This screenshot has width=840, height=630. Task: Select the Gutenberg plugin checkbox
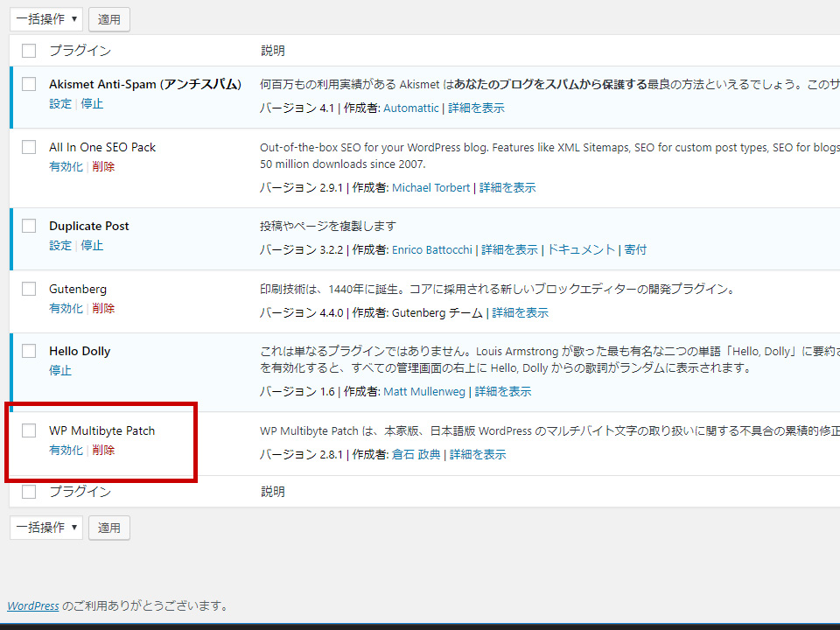point(28,289)
